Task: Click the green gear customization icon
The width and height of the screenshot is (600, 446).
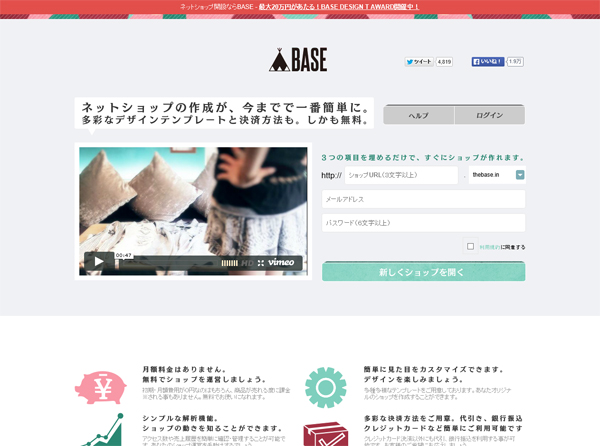Action: click(x=325, y=385)
